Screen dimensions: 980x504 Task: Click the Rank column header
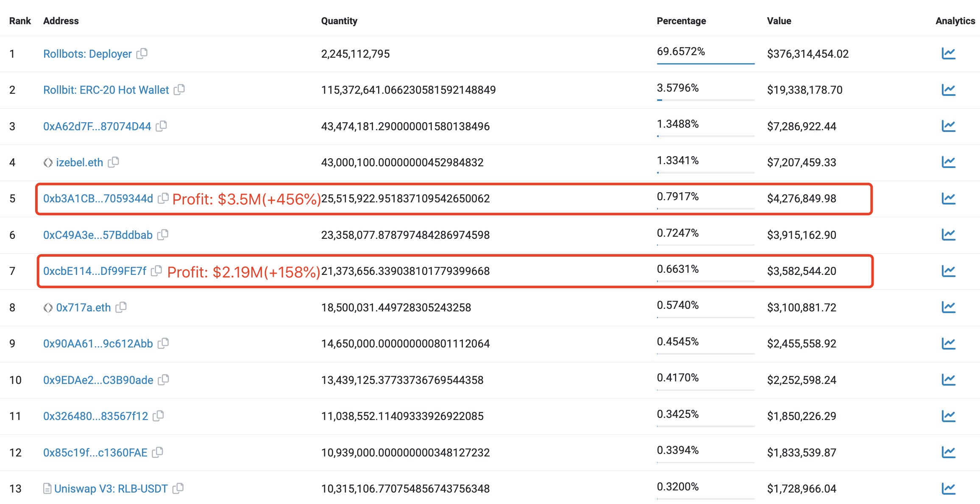point(20,20)
